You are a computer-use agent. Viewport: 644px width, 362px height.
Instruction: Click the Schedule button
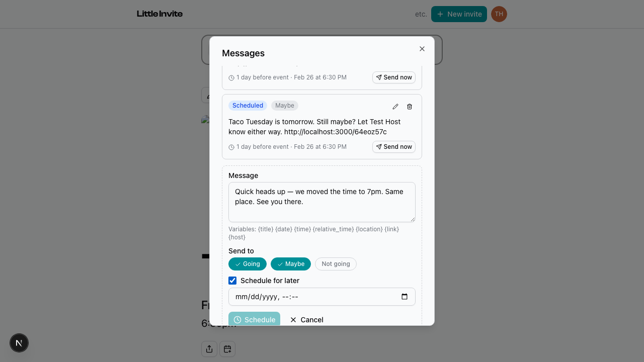(x=254, y=319)
